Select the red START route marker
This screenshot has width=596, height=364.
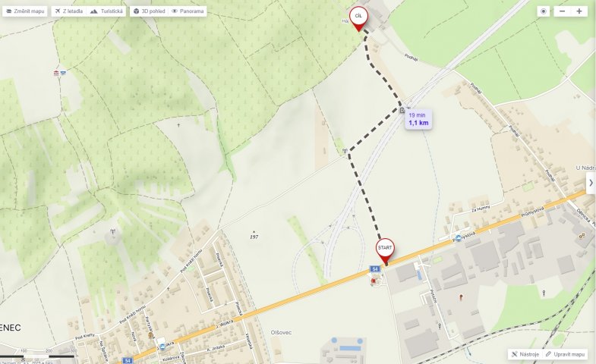click(x=385, y=251)
